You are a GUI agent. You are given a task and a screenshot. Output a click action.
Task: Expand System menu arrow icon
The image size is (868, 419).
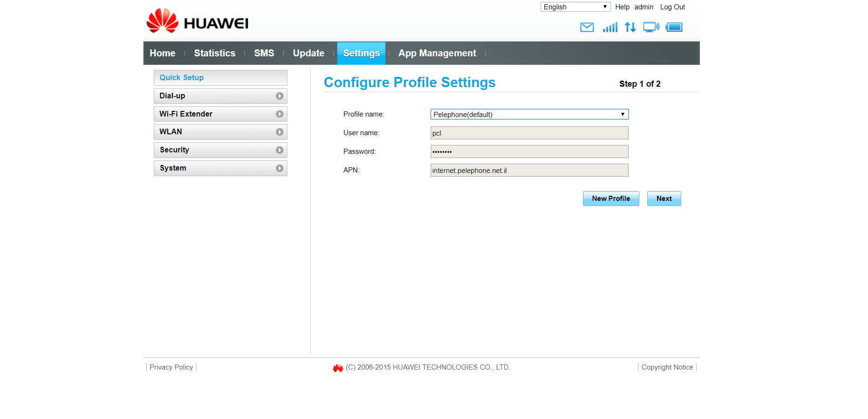(x=279, y=168)
